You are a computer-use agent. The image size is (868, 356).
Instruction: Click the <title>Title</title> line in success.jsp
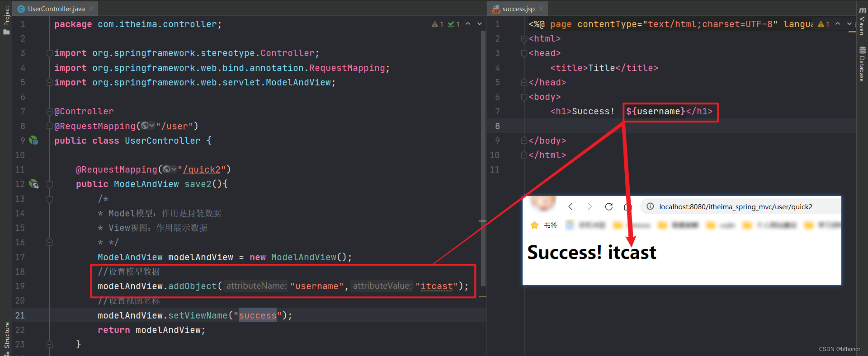604,68
